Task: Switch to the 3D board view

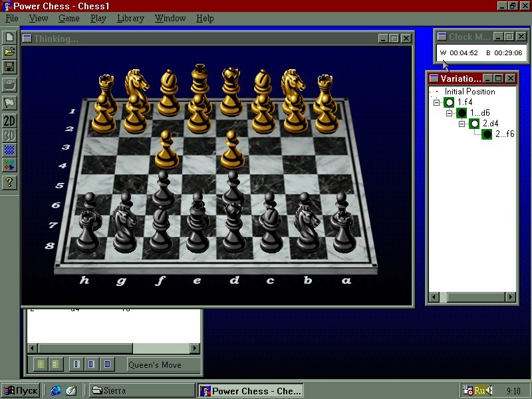Action: click(x=9, y=136)
